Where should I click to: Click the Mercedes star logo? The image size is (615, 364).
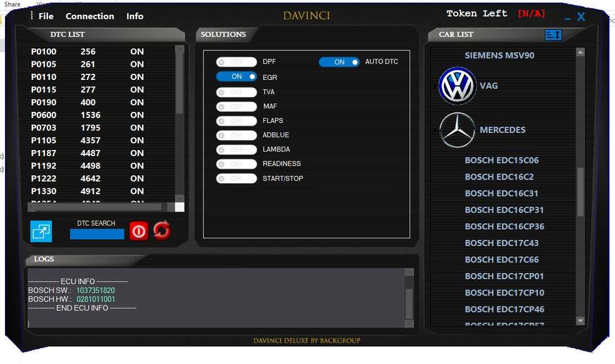(x=456, y=130)
